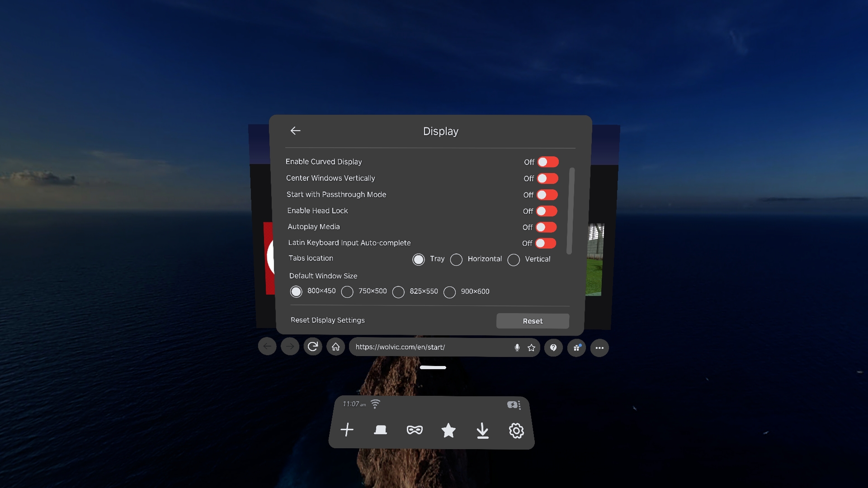
Task: Open the three-dot browser menu
Action: [x=599, y=348]
